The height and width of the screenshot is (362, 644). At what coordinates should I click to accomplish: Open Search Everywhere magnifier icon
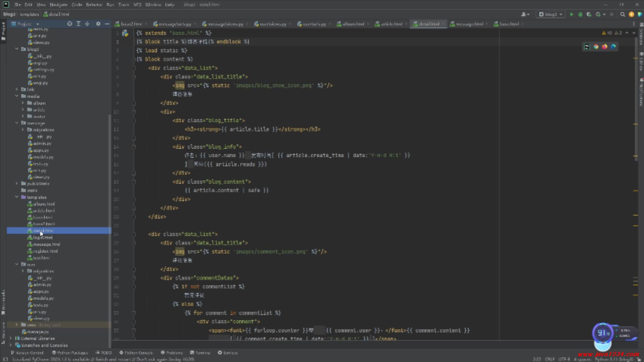[x=623, y=14]
